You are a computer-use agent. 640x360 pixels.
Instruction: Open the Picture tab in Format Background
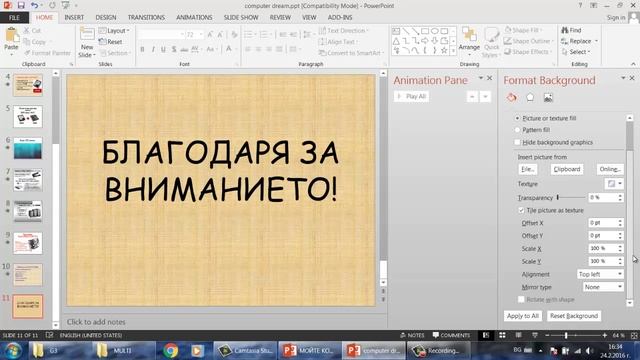pyautogui.click(x=548, y=98)
